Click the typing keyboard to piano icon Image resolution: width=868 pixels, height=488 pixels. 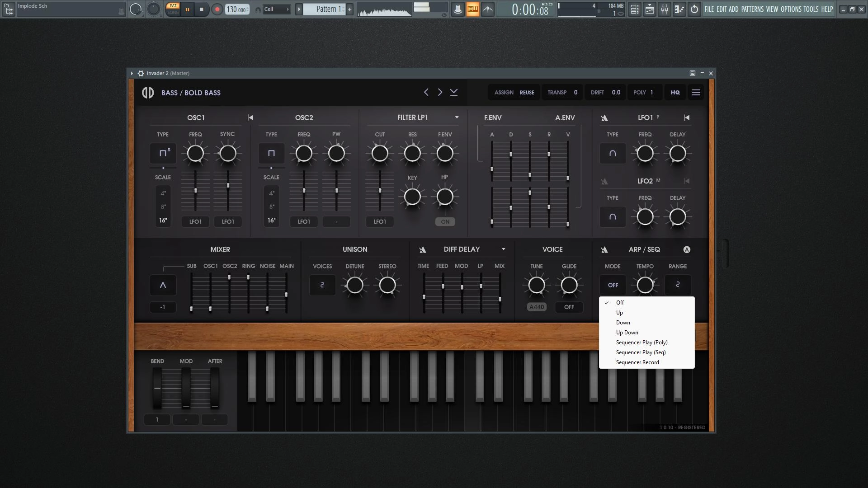472,9
